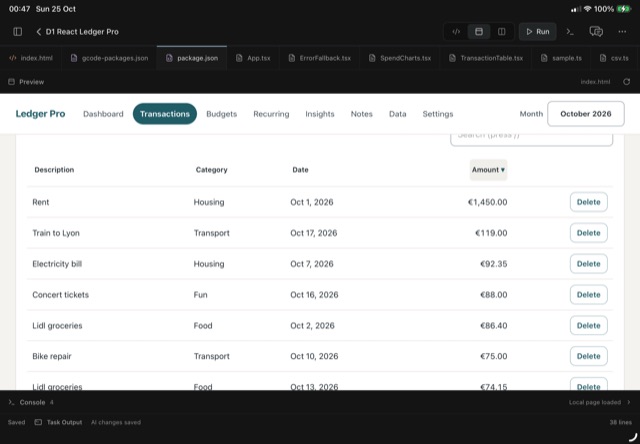
Task: Click the Electricity bill description
Action: [57, 264]
